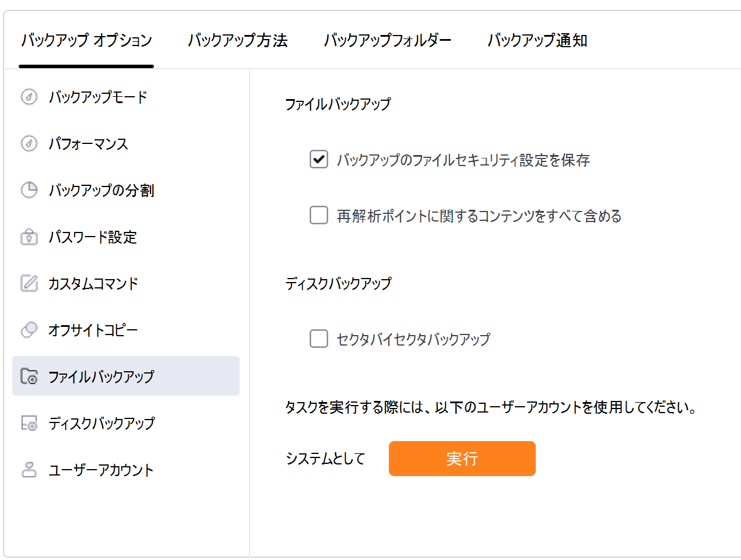Screen dimensions: 741x560
Task: Click the ユーザーアカウント person icon
Action: [29, 470]
